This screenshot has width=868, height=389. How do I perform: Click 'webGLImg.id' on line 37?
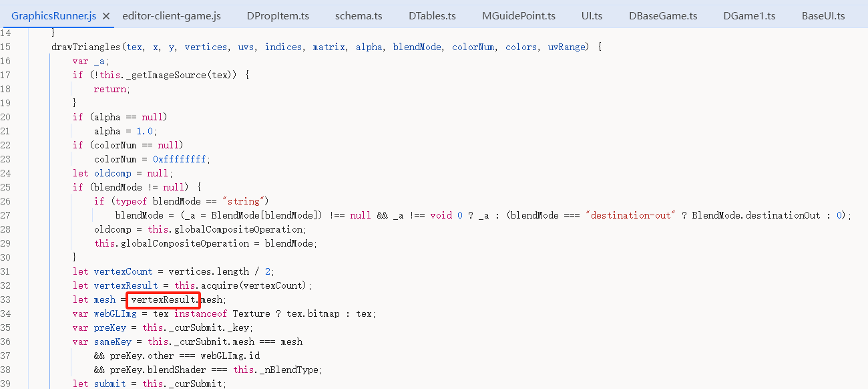coord(230,356)
